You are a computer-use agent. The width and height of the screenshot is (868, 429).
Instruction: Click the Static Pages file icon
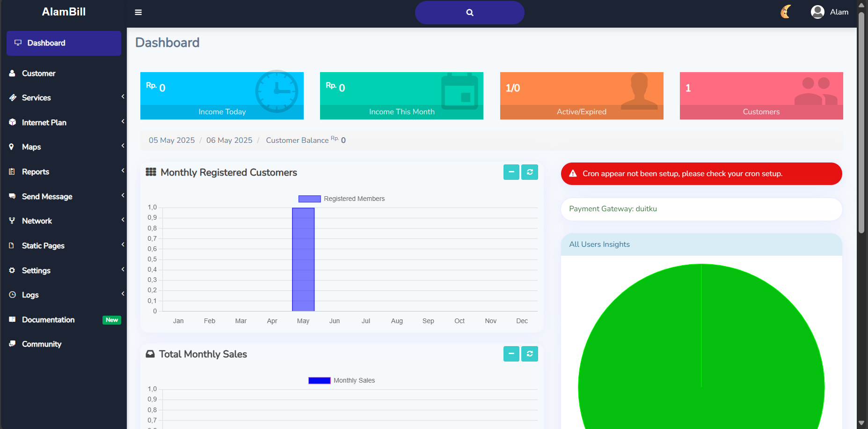[x=12, y=245]
